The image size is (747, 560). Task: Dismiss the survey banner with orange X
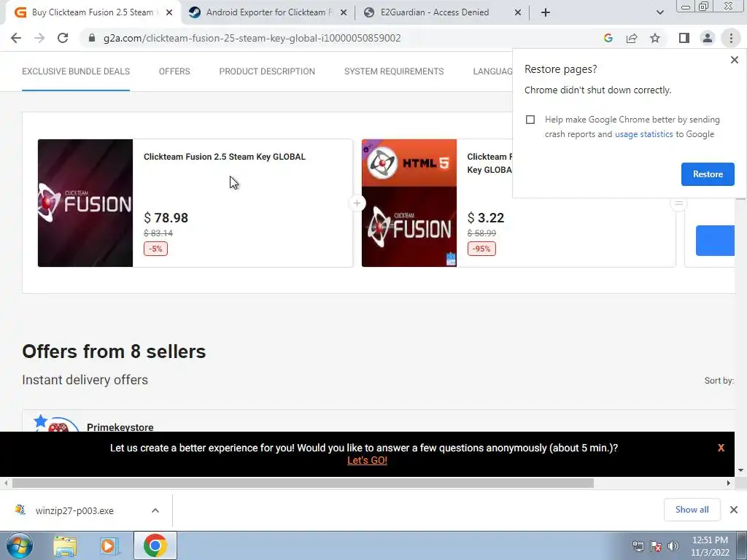pyautogui.click(x=721, y=448)
